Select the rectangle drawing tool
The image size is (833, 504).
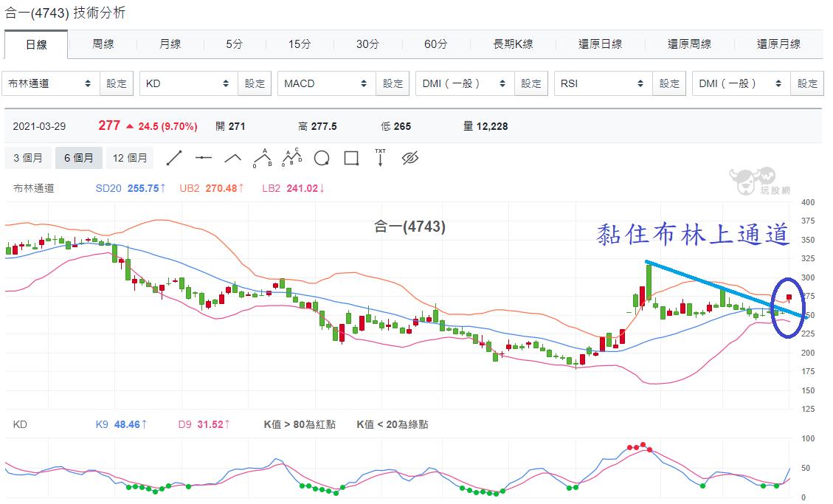(x=351, y=158)
